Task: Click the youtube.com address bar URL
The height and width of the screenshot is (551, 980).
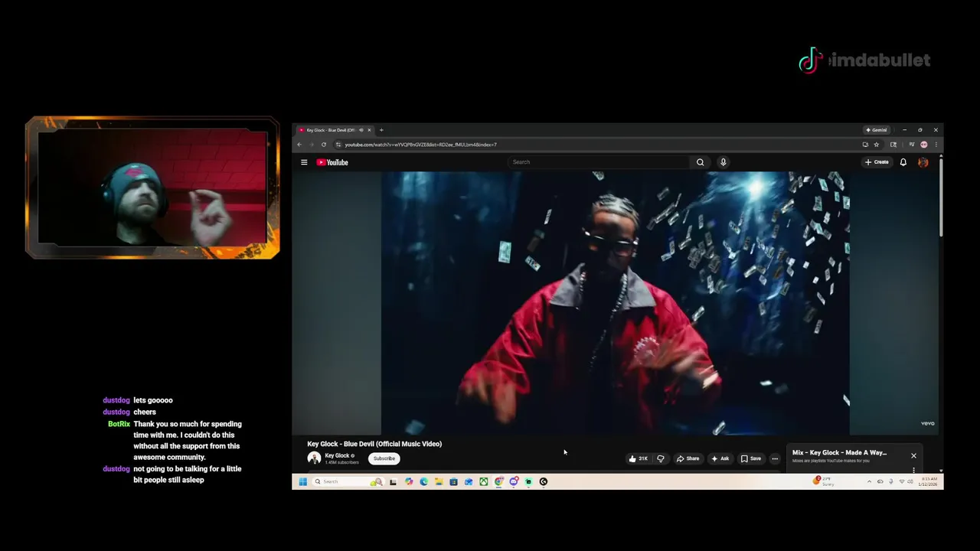Action: (420, 145)
